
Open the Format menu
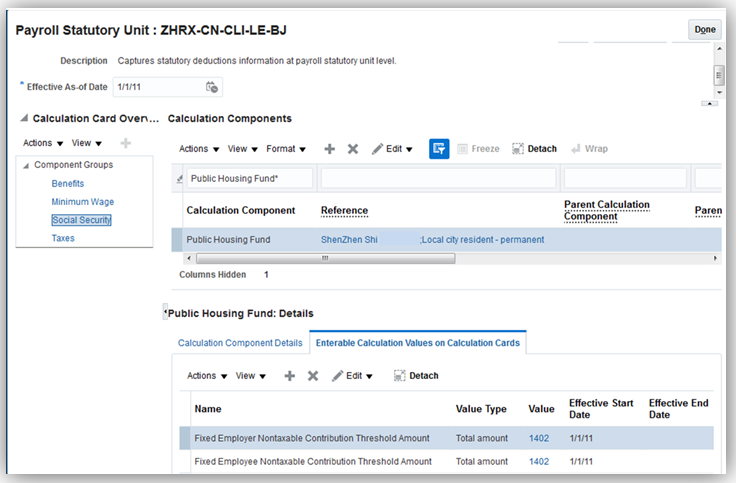(286, 149)
